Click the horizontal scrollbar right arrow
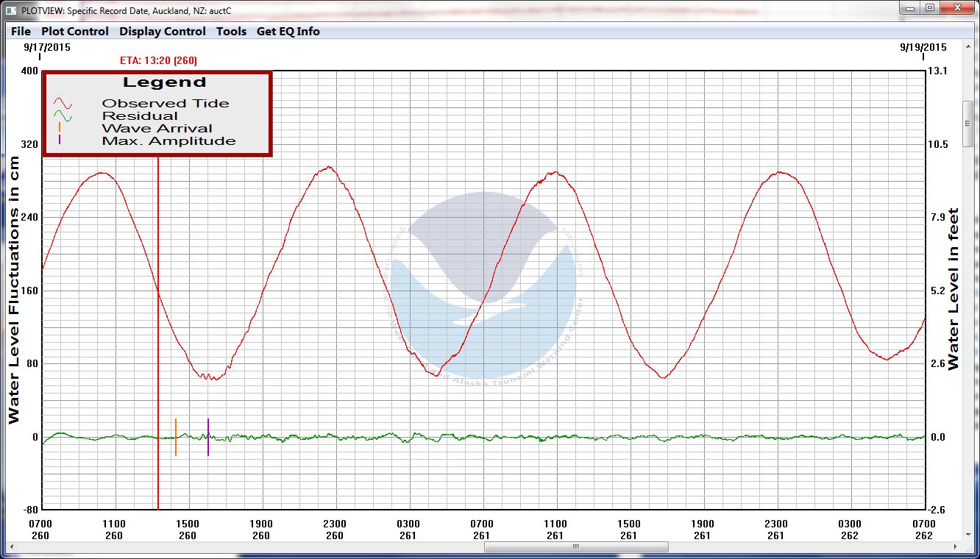 click(955, 548)
